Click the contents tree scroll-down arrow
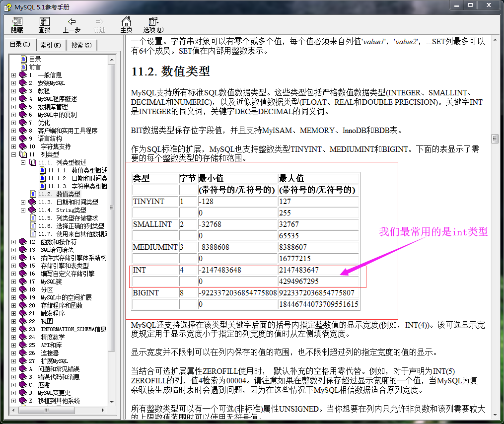Image resolution: width=504 pixels, height=424 pixels. coord(112,402)
